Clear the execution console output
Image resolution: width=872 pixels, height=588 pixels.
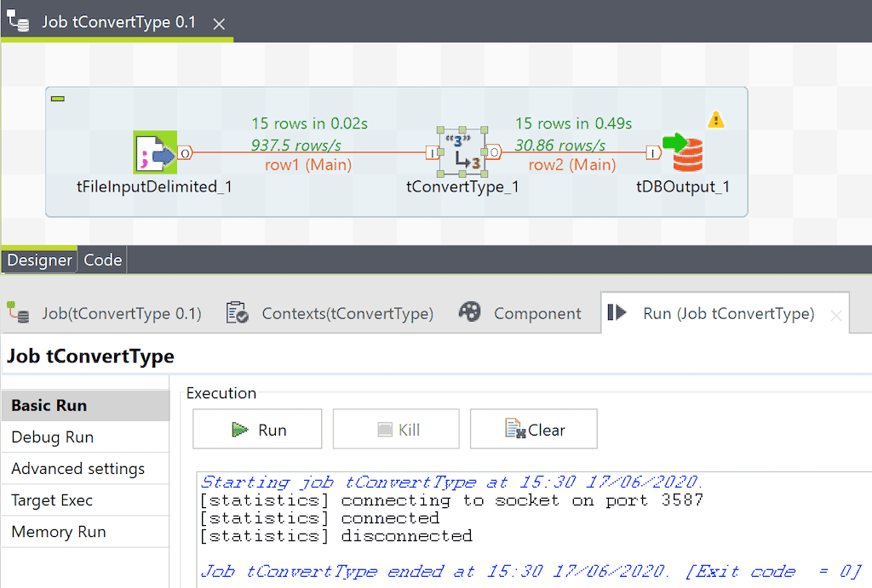click(x=534, y=428)
